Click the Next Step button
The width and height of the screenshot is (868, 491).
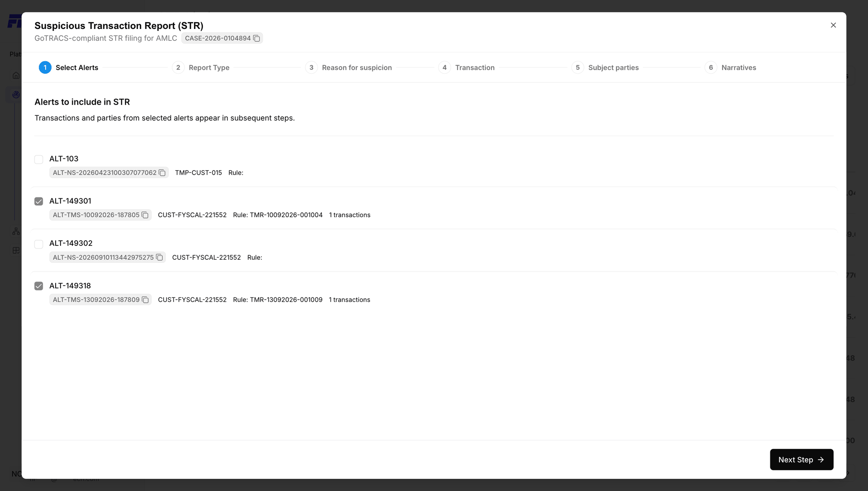[x=802, y=459]
